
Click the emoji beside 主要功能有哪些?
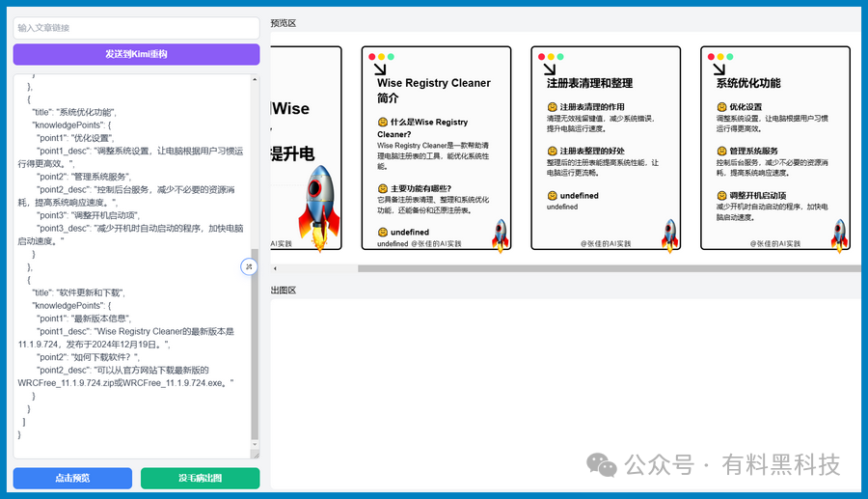[383, 188]
